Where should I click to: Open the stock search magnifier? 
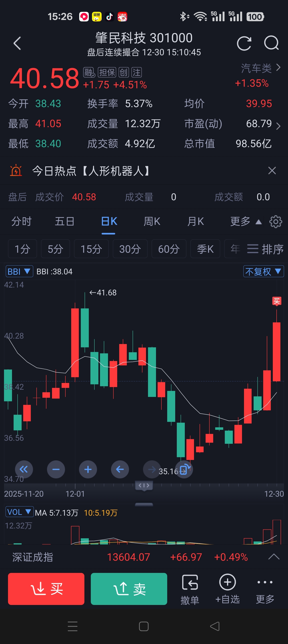(272, 43)
